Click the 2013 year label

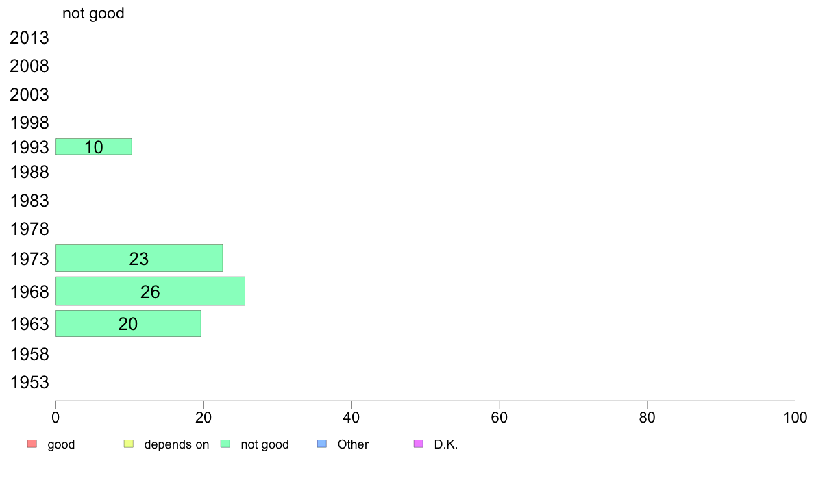pos(29,38)
